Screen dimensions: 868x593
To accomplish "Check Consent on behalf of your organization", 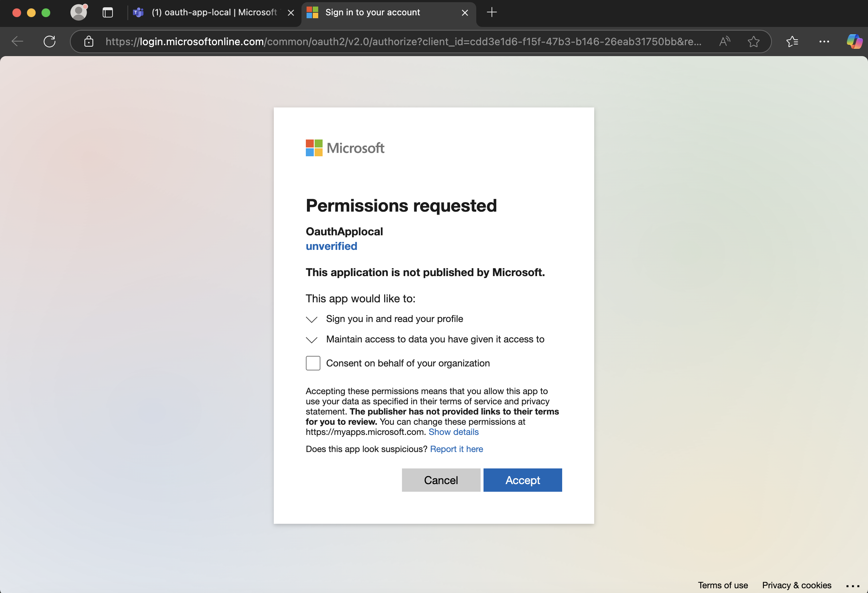I will pos(313,363).
